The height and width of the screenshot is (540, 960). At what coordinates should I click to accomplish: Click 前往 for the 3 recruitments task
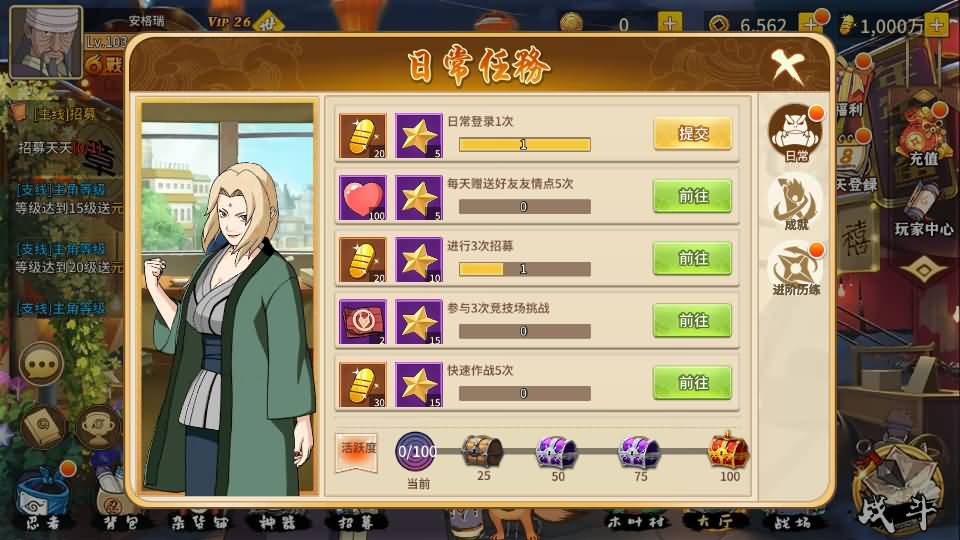[692, 258]
